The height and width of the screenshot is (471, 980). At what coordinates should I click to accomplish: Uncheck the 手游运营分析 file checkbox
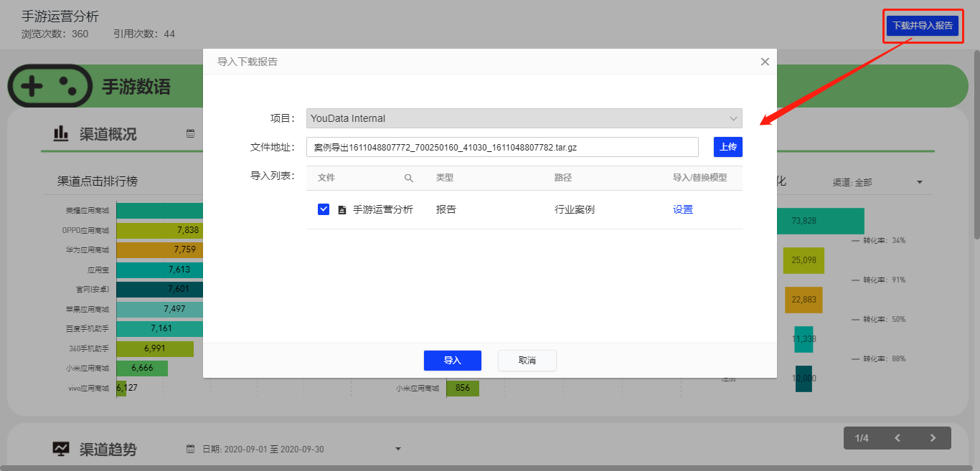pos(324,209)
